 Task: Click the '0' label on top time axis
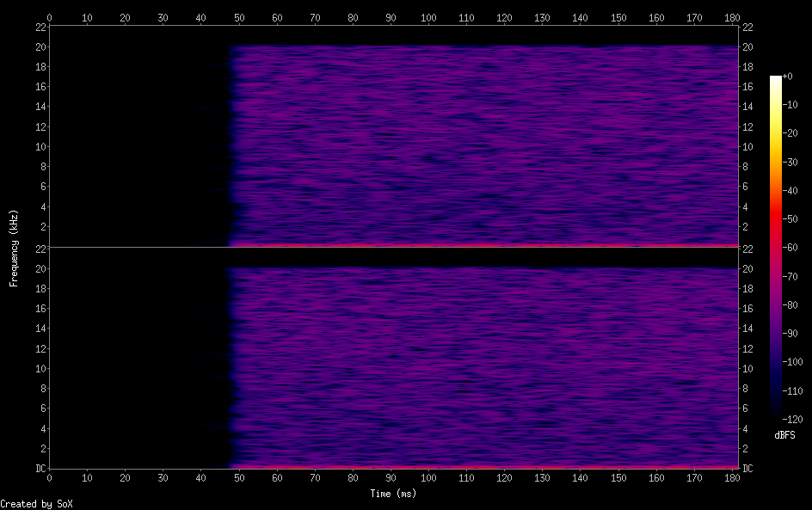(49, 17)
